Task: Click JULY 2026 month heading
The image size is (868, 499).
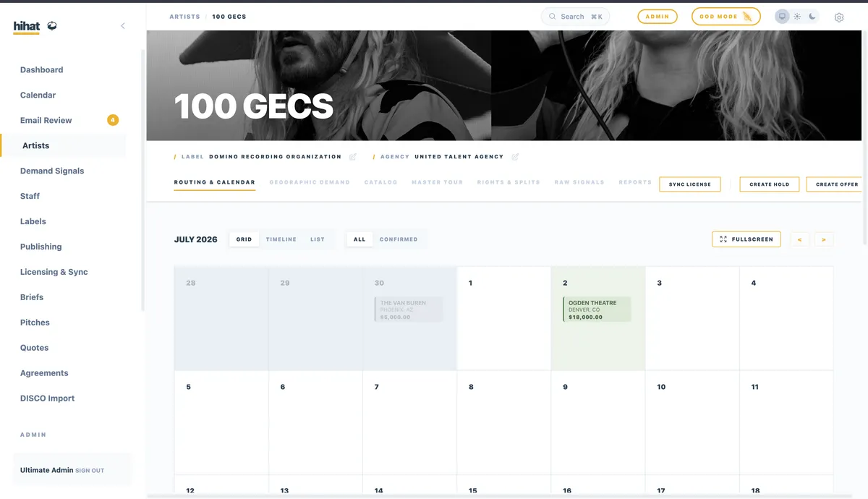Action: 195,239
